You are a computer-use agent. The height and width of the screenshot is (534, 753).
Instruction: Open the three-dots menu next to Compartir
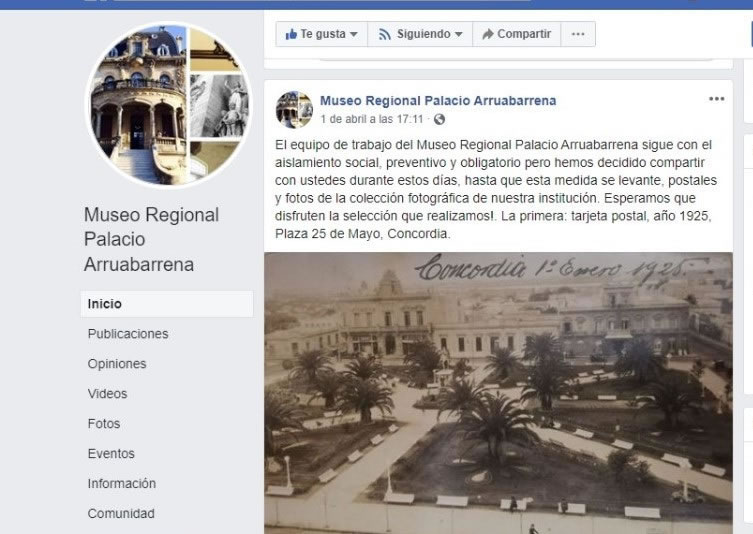[x=578, y=34]
